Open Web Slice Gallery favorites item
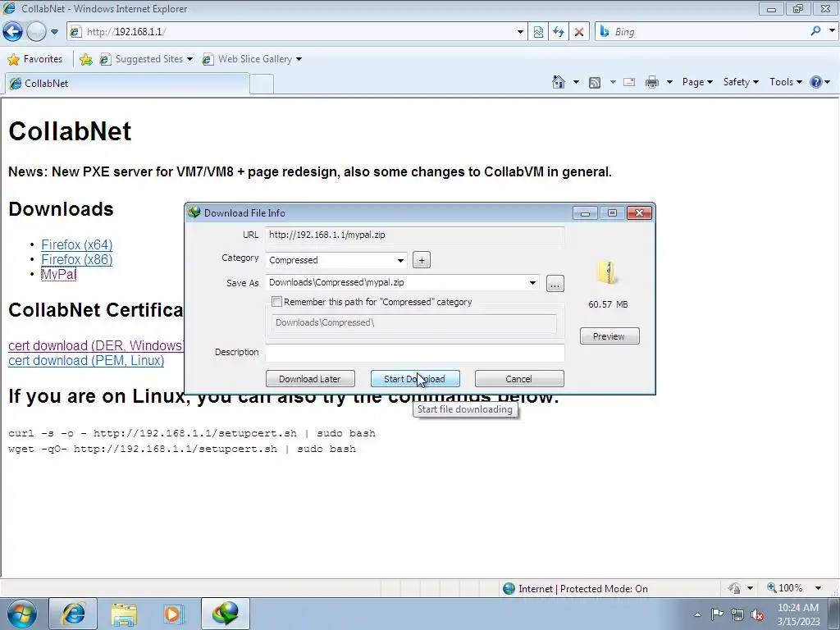The image size is (840, 630). tap(252, 59)
